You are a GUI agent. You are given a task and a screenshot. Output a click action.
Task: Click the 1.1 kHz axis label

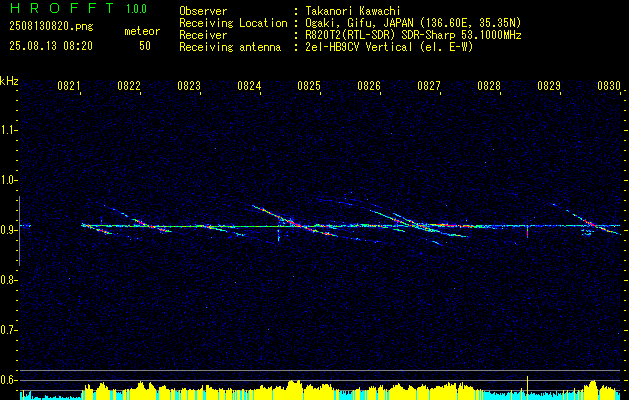pyautogui.click(x=8, y=130)
